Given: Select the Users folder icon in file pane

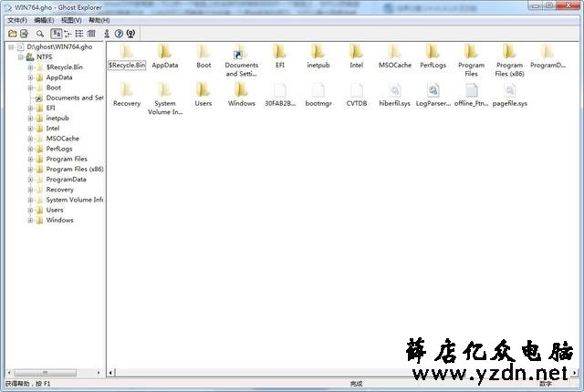Looking at the screenshot, I should pos(203,90).
